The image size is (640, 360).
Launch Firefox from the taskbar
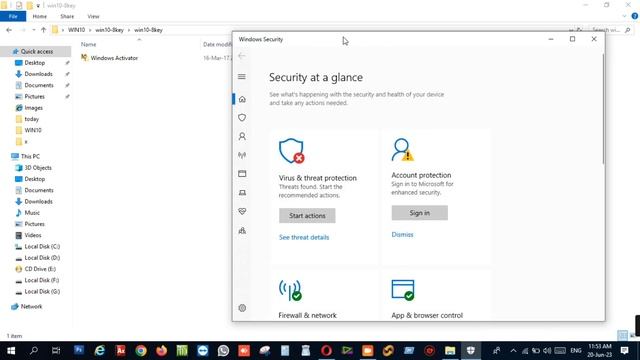(162, 351)
